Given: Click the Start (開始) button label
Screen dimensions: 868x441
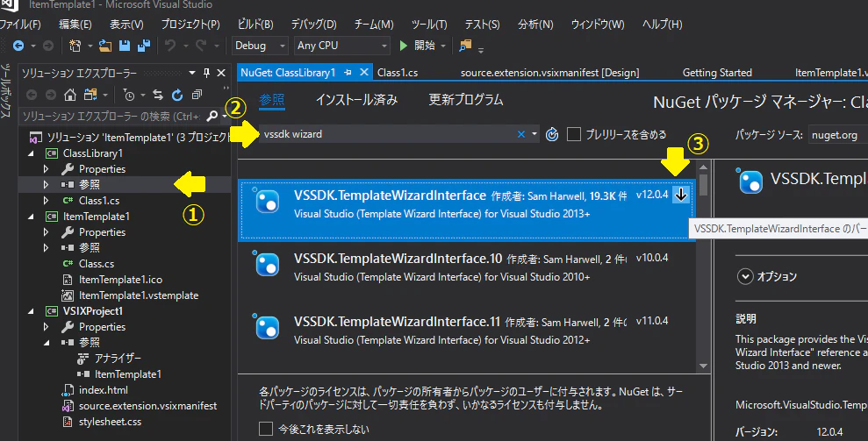Looking at the screenshot, I should tap(425, 46).
